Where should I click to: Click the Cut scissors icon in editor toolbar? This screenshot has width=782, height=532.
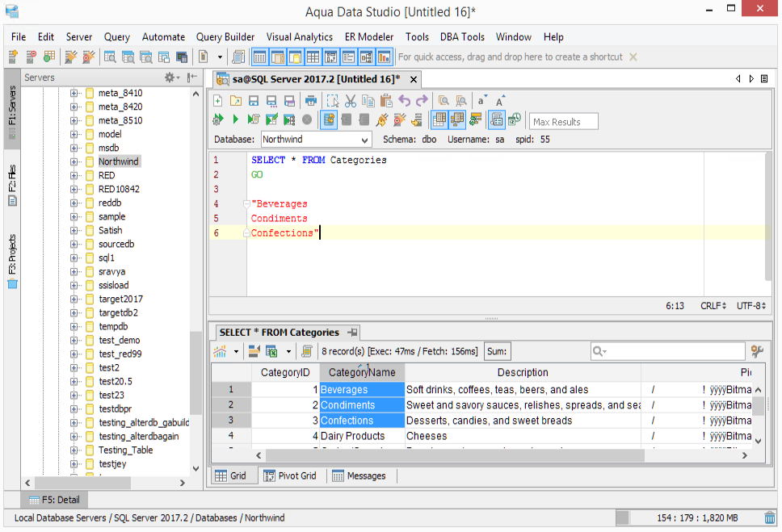pos(351,101)
